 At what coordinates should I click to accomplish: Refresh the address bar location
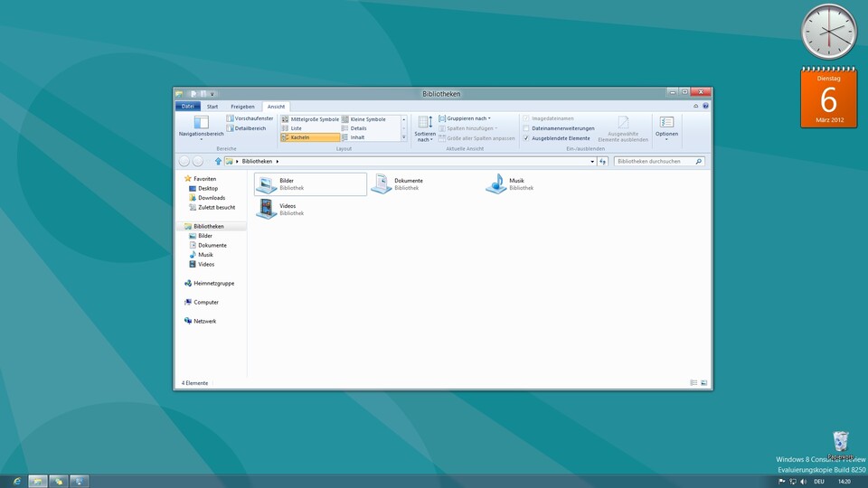click(603, 161)
